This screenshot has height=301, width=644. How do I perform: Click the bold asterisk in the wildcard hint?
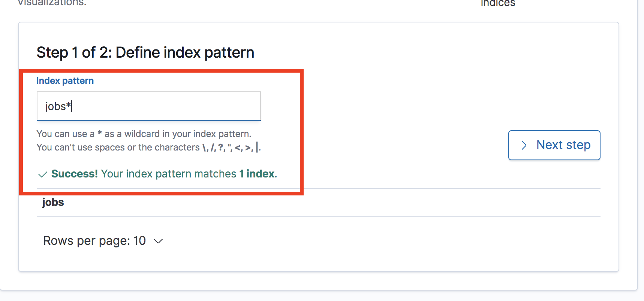click(99, 133)
